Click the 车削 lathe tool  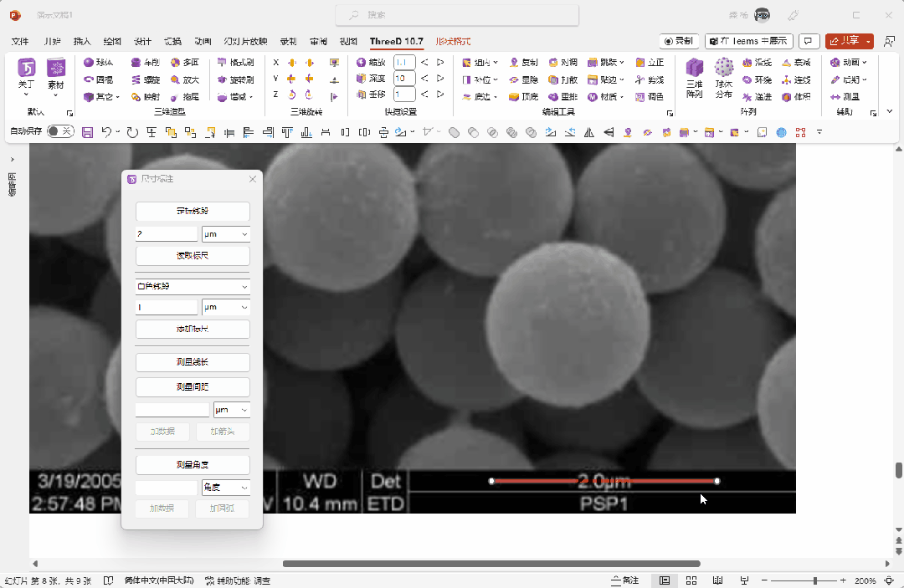tap(146, 62)
